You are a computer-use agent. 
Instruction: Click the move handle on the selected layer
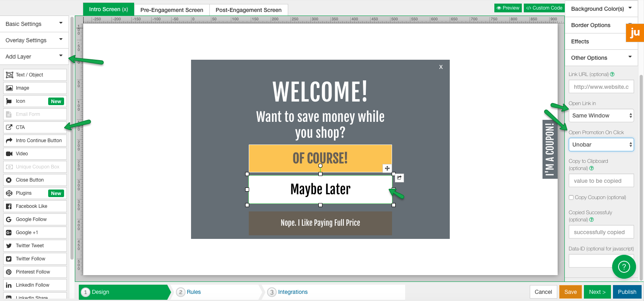[387, 168]
